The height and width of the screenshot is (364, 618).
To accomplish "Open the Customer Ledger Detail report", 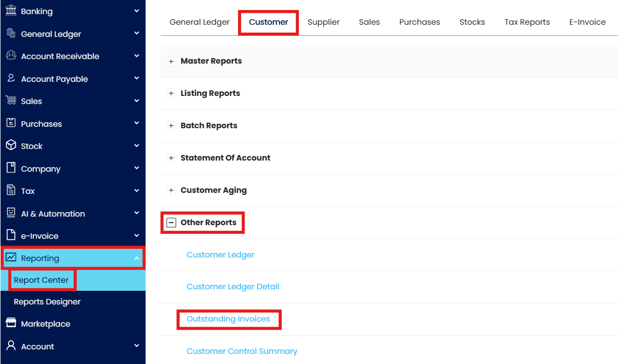I will (x=233, y=287).
